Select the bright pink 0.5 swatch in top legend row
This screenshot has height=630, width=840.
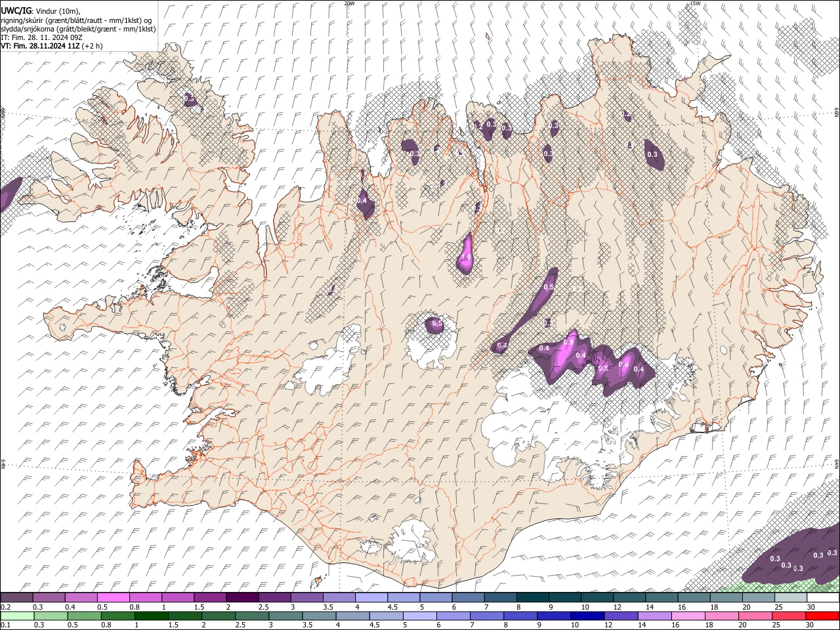114,598
